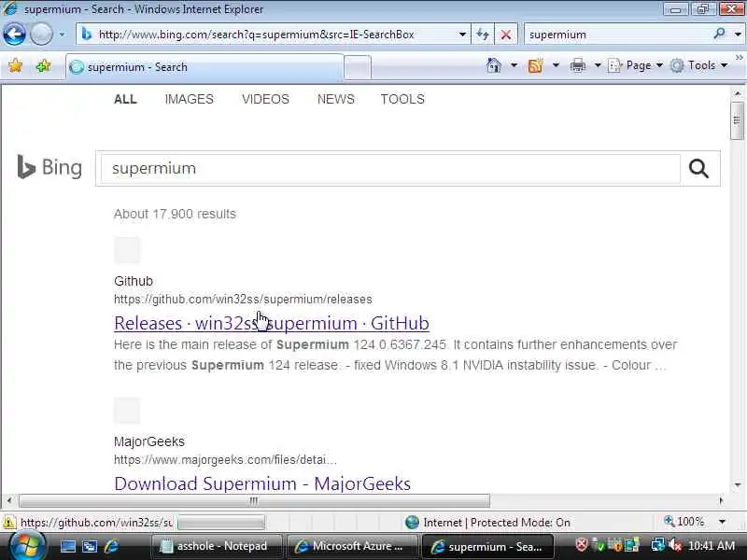
Task: Expand the address bar history dropdown
Action: 462,35
